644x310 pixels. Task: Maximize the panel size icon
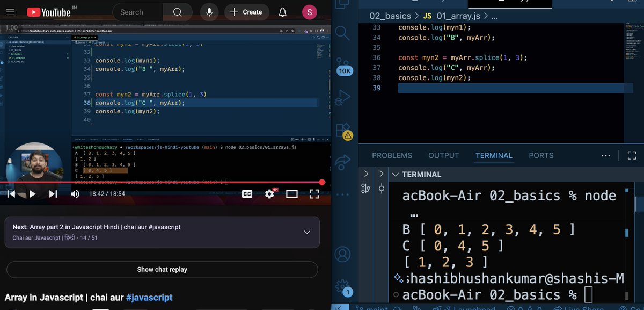(x=631, y=155)
